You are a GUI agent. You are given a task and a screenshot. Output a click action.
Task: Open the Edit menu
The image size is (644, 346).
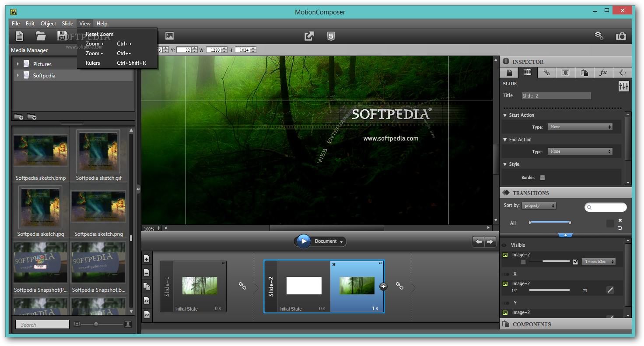30,24
